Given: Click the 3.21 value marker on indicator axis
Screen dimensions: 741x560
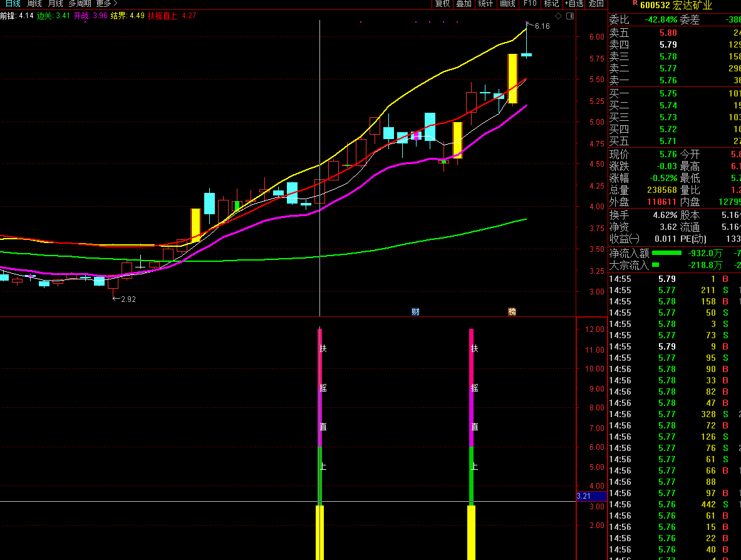Looking at the screenshot, I should coord(584,496).
